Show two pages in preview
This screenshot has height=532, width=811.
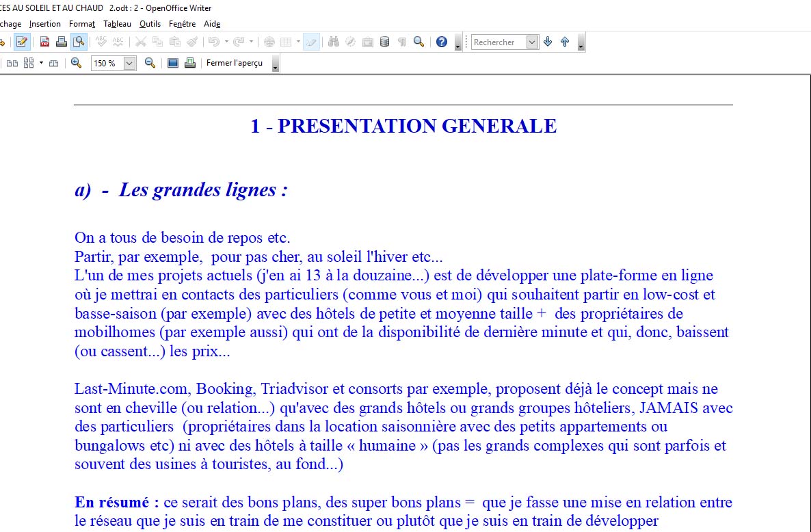[x=12, y=63]
